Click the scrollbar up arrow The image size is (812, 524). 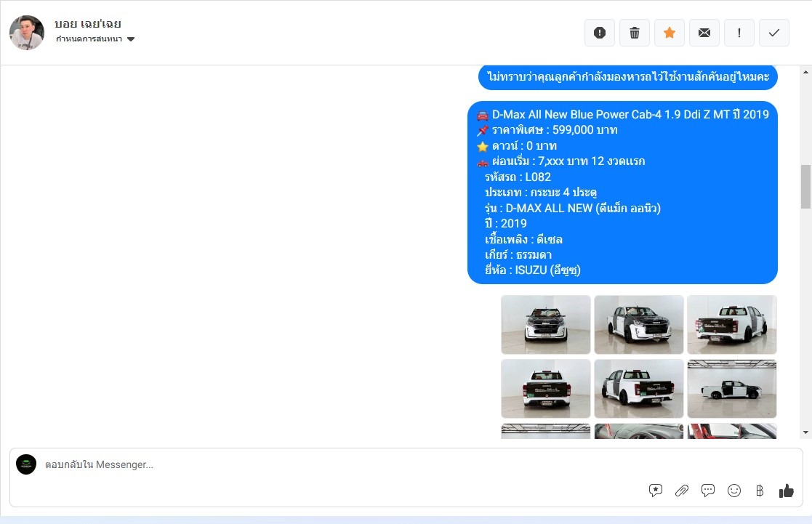click(x=805, y=72)
